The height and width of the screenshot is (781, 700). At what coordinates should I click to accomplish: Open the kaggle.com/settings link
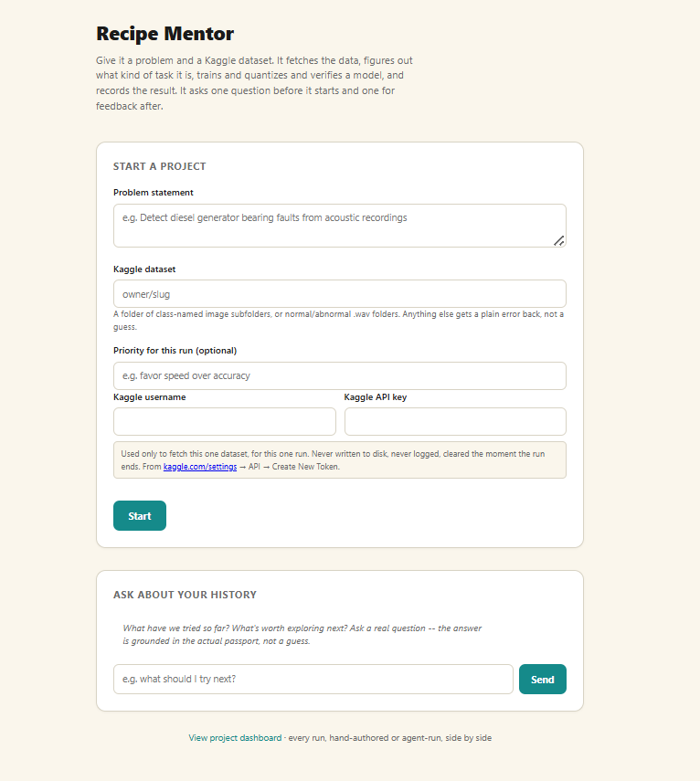point(200,467)
